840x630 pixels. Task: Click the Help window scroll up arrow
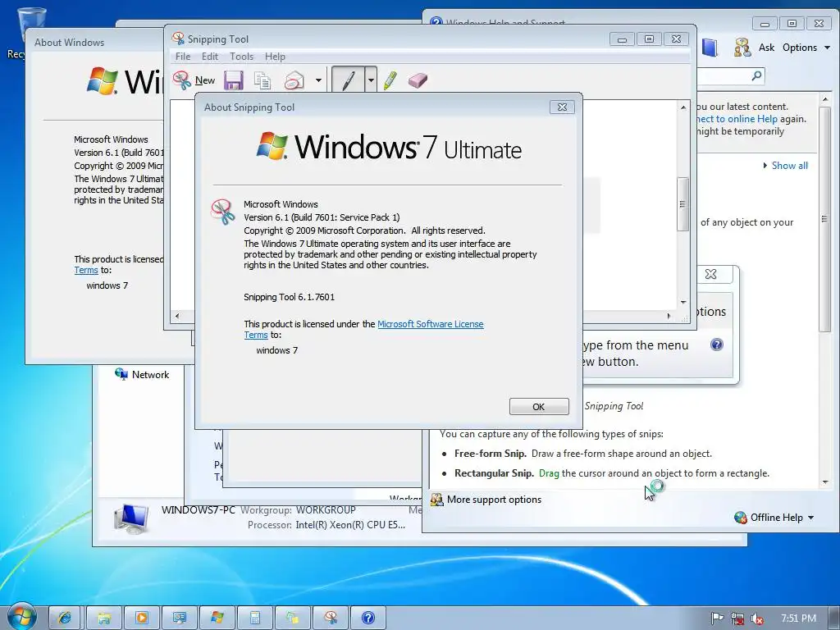pyautogui.click(x=825, y=99)
